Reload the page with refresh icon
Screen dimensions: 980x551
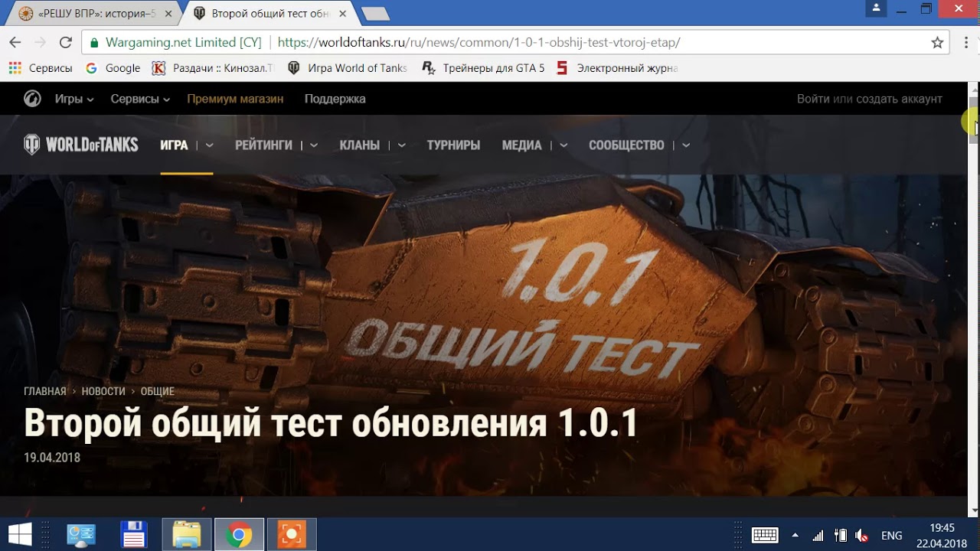[x=65, y=43]
